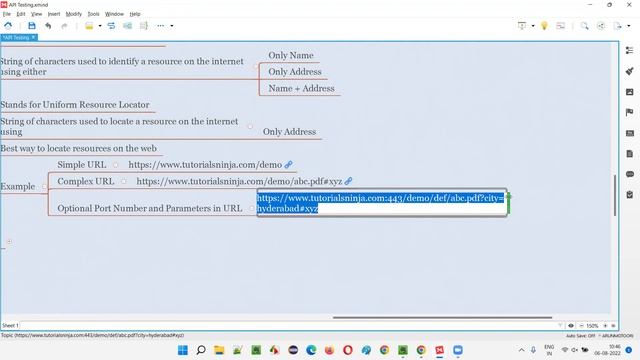Open the Modify menu
The image size is (640, 360).
(73, 14)
